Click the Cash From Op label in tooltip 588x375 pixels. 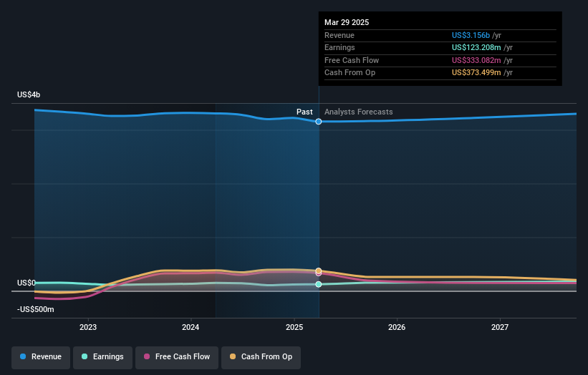pos(350,73)
